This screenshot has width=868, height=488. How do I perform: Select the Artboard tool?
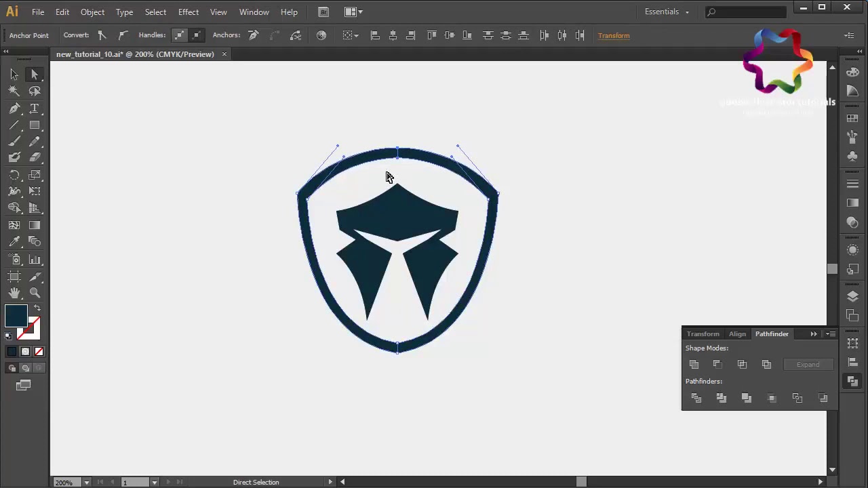[x=14, y=276]
